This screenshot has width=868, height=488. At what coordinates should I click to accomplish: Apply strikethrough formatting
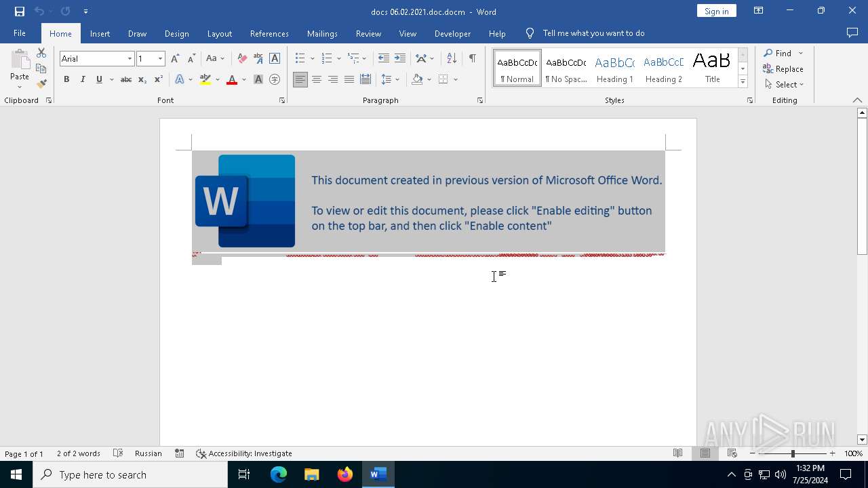[126, 79]
